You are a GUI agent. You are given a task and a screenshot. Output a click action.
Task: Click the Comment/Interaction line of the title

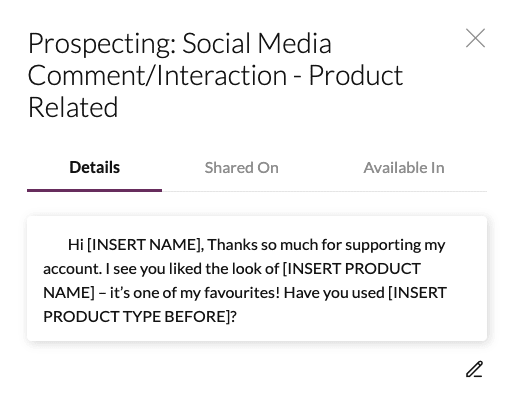pyautogui.click(x=215, y=76)
